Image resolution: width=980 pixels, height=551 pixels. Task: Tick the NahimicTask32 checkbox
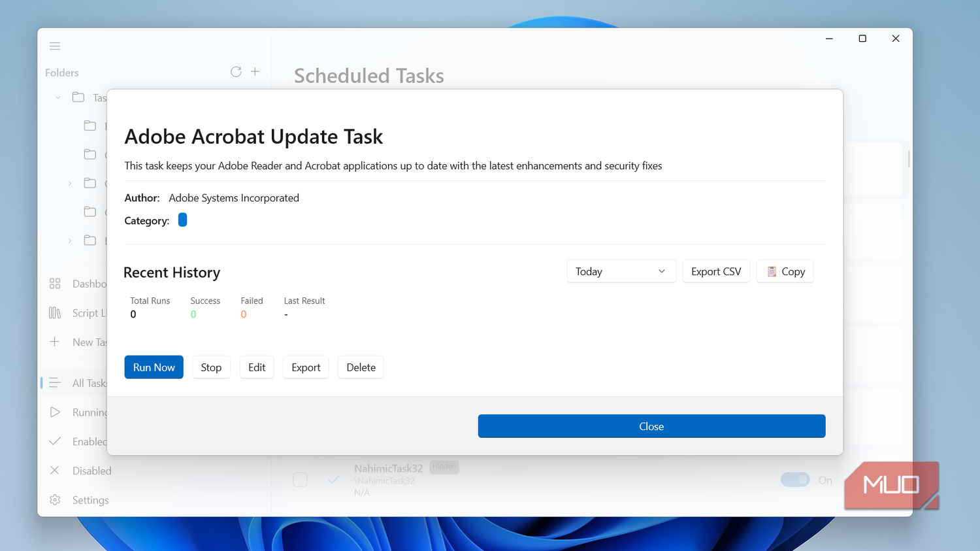click(x=300, y=480)
